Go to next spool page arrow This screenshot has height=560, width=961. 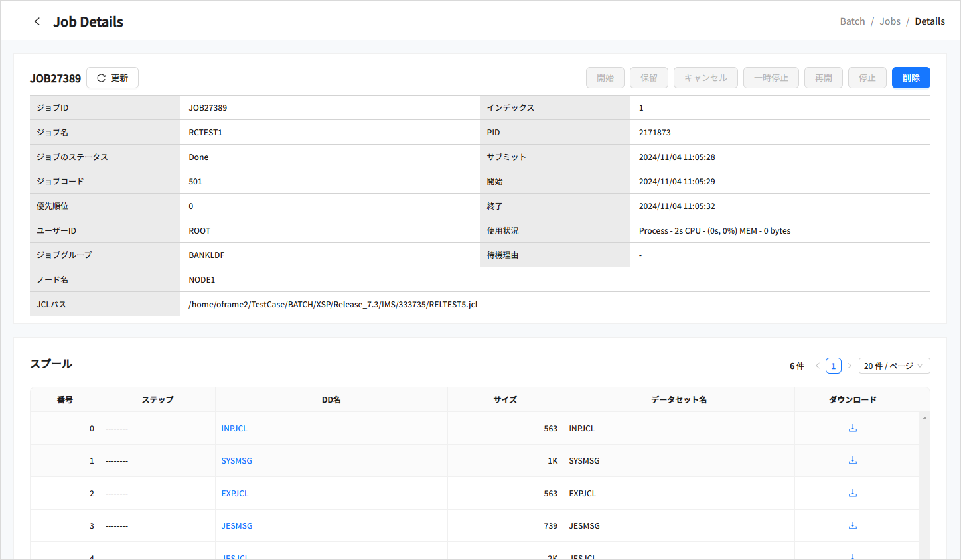tap(850, 366)
